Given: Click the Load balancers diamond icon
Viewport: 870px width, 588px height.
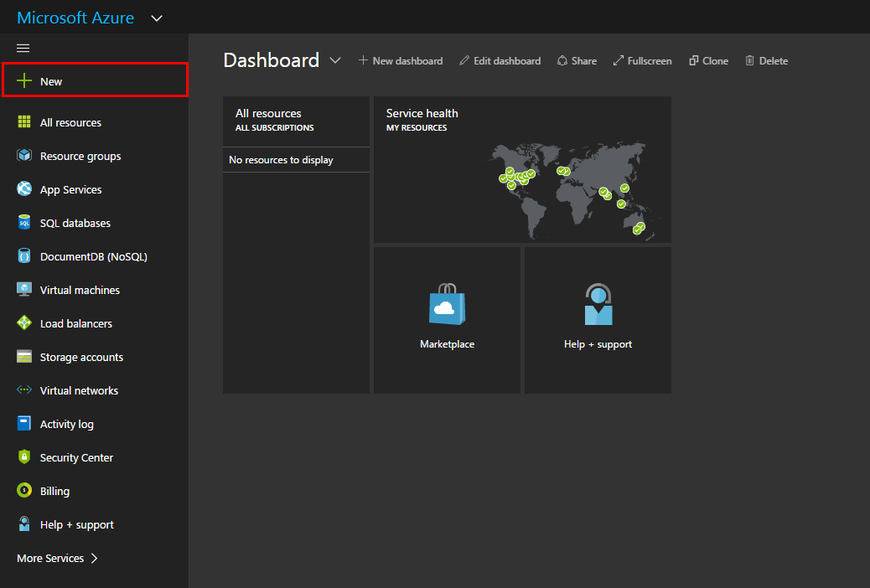Looking at the screenshot, I should (x=23, y=322).
